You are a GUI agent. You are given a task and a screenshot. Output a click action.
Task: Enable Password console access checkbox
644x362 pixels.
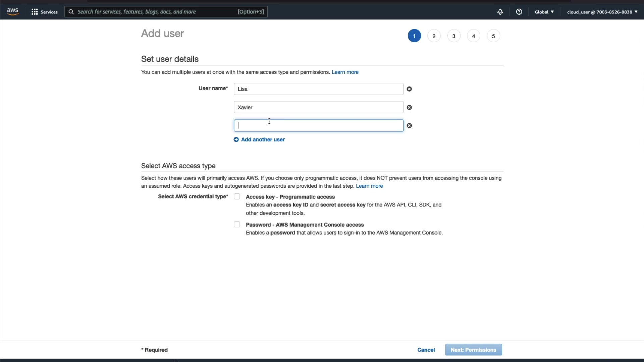(x=237, y=225)
